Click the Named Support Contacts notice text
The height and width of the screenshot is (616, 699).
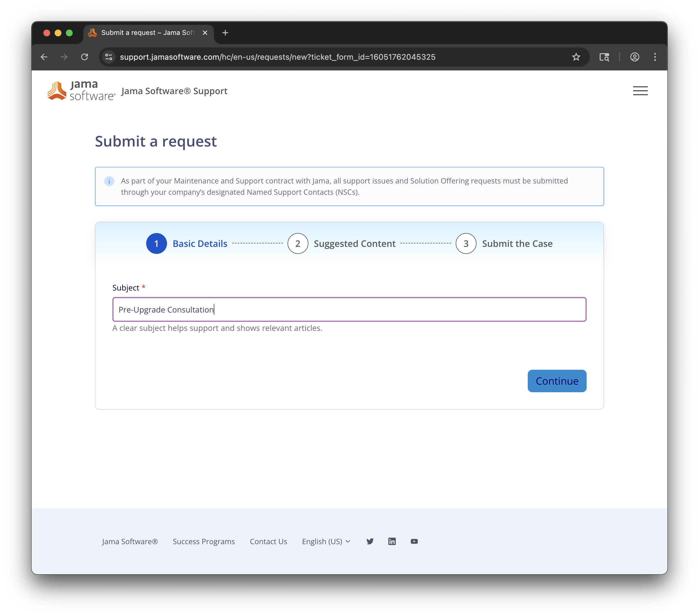(x=344, y=186)
